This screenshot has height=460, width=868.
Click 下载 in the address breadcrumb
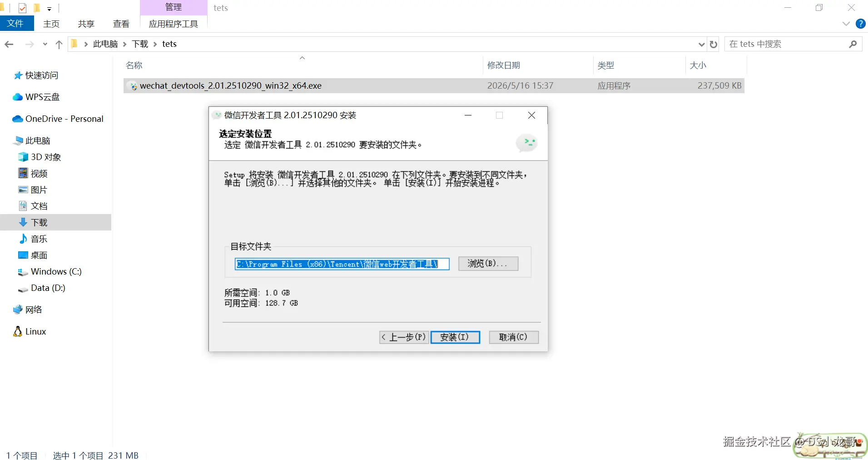point(140,44)
